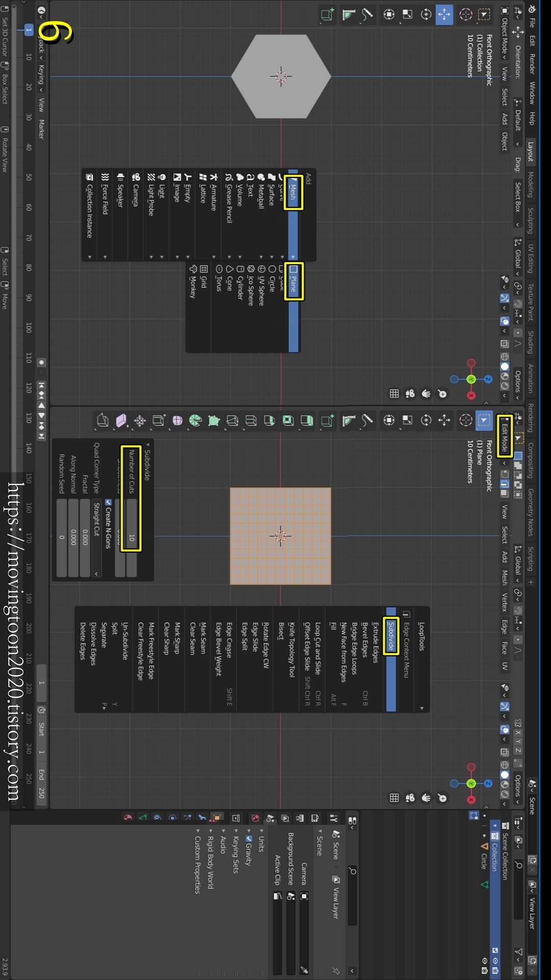The width and height of the screenshot is (551, 980).
Task: Open the Keying menu in timeline
Action: (x=41, y=77)
